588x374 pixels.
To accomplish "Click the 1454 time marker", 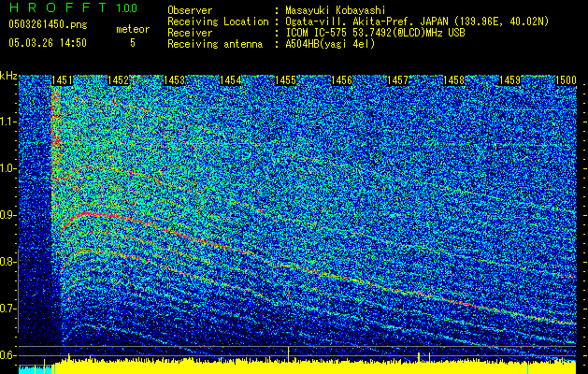I will point(230,80).
